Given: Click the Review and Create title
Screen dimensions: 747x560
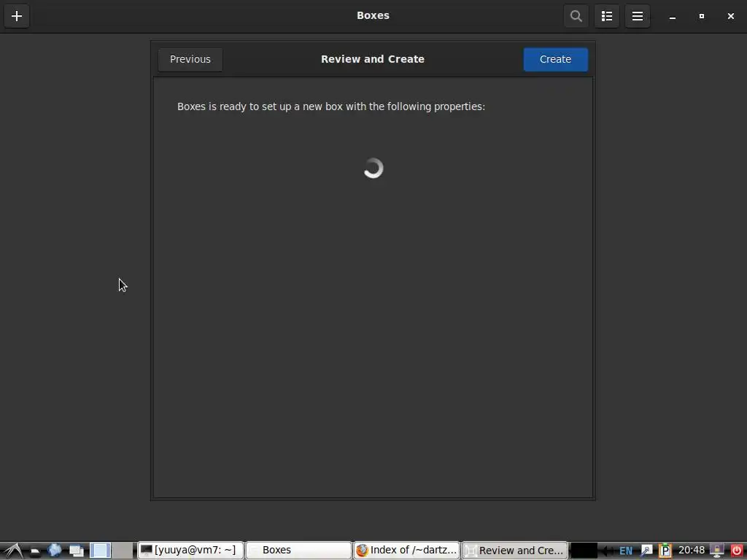Looking at the screenshot, I should click(x=373, y=59).
